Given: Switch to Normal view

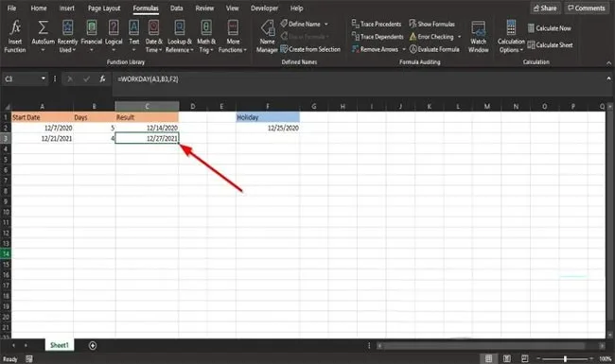Looking at the screenshot, I should click(x=489, y=358).
